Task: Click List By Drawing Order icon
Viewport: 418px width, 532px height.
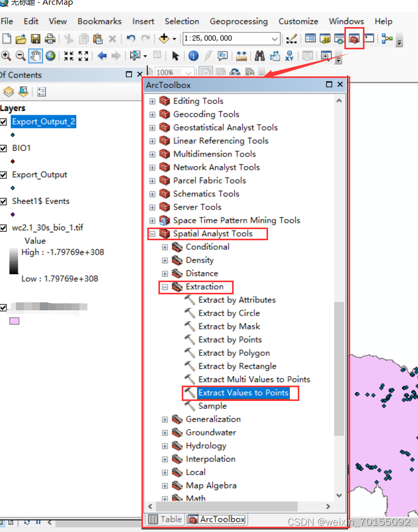Action: (9, 92)
